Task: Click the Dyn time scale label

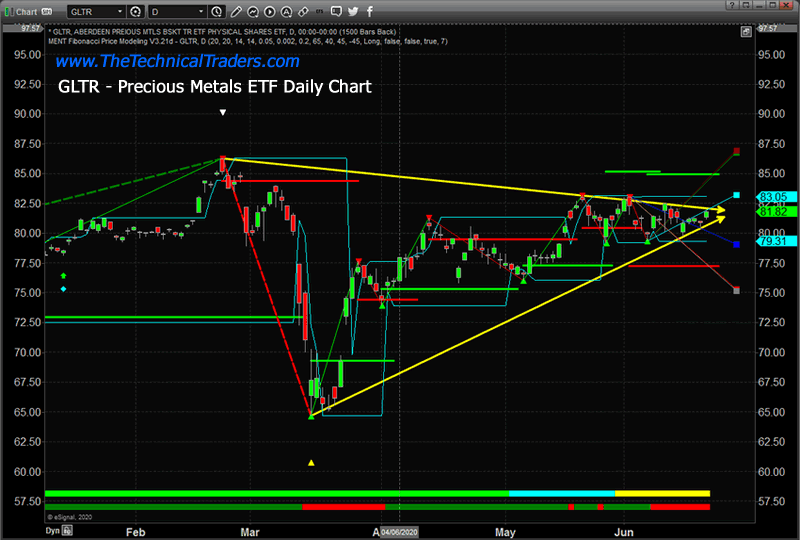Action: [53, 531]
